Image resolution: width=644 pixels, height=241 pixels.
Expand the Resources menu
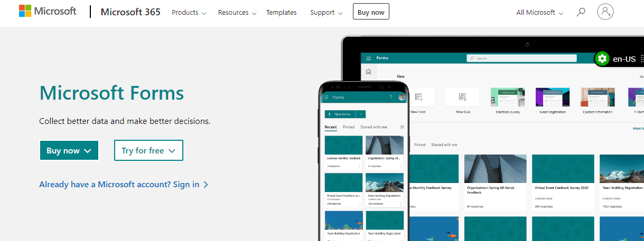(237, 12)
